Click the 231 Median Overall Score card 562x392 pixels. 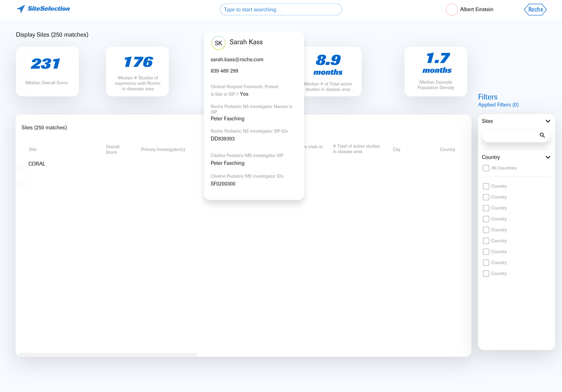(x=47, y=71)
